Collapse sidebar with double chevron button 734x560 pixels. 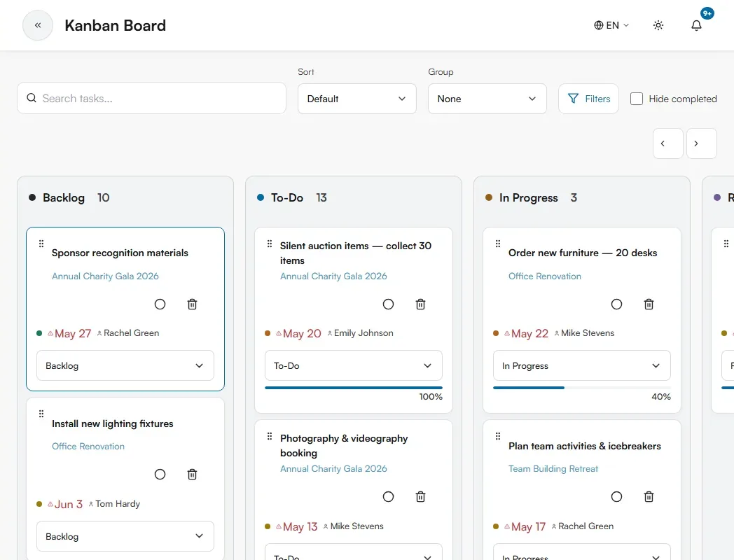coord(38,25)
